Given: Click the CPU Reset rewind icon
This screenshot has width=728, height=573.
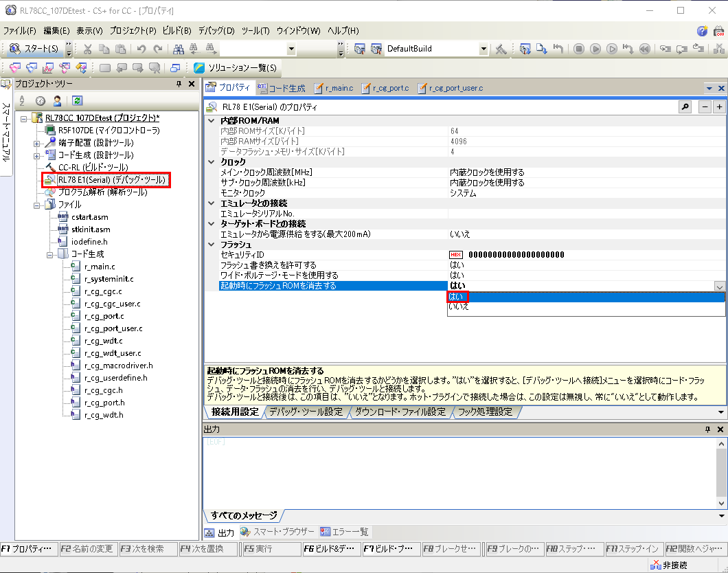Looking at the screenshot, I should [644, 49].
